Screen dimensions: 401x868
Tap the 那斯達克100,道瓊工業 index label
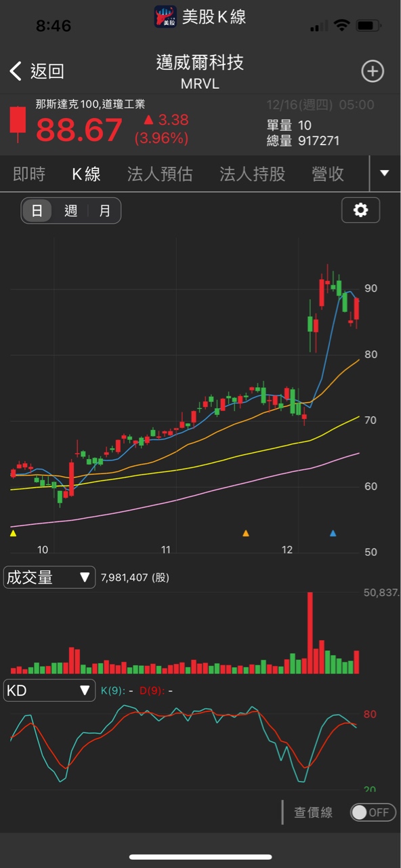(90, 104)
